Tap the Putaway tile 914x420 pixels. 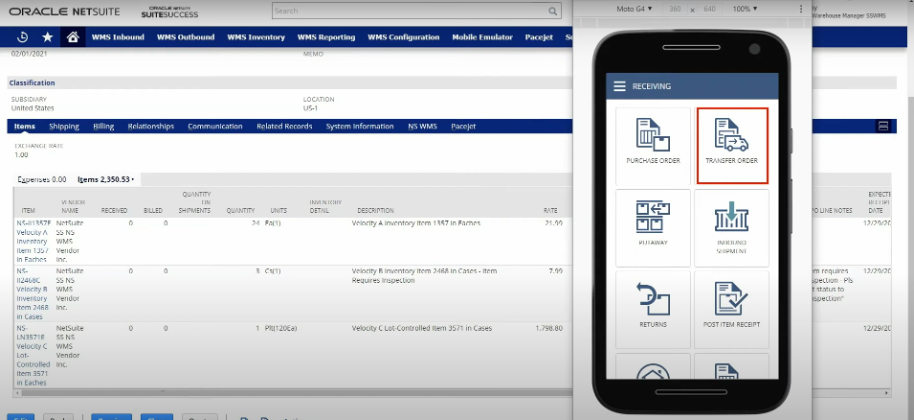(653, 228)
